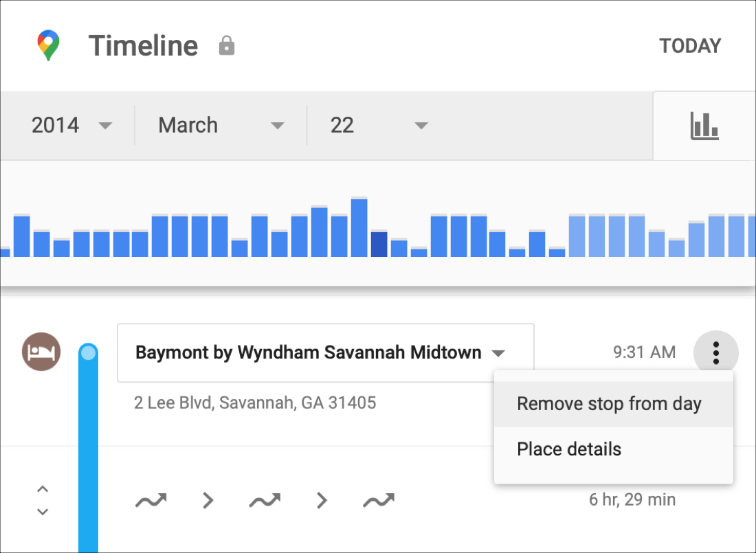This screenshot has height=553, width=756.
Task: Click the middle moving-trend arrow icon
Action: [x=265, y=501]
